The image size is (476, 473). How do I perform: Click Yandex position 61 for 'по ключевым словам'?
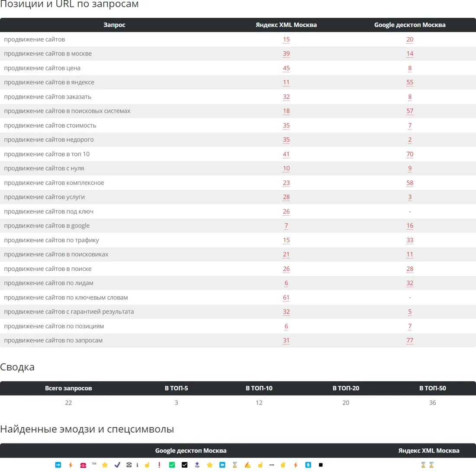click(286, 298)
